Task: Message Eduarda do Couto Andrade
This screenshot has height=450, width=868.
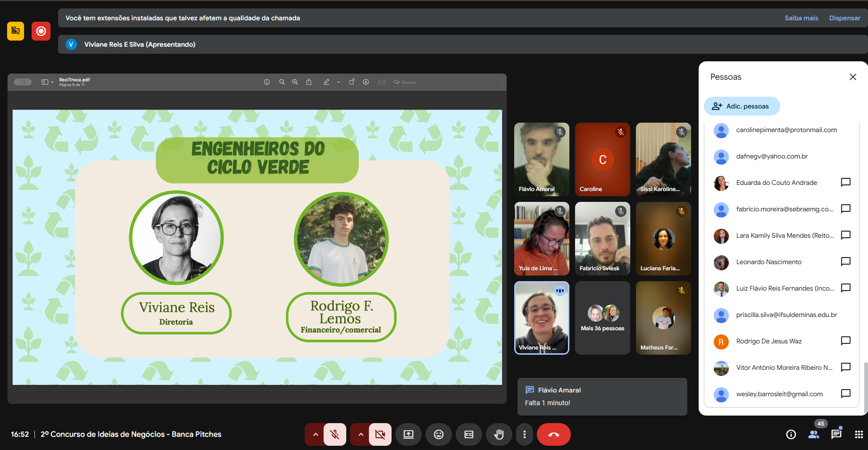Action: (x=845, y=183)
